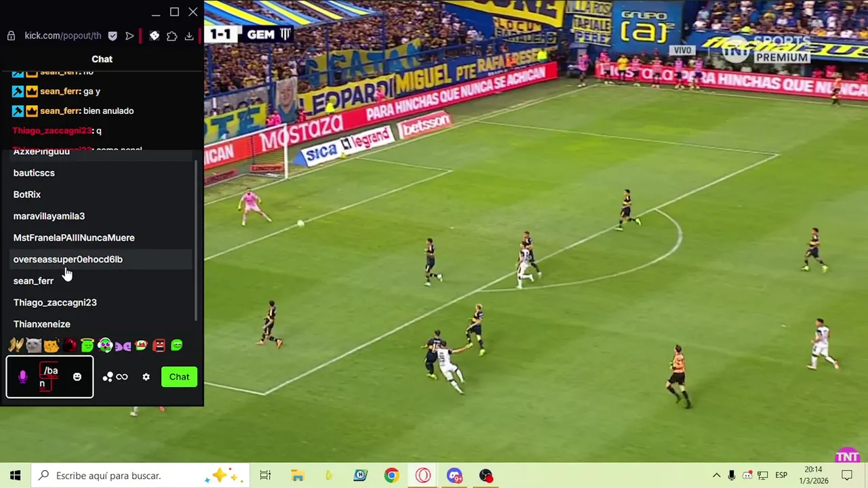Insert the green laughing emote
The height and width of the screenshot is (488, 868).
click(176, 346)
